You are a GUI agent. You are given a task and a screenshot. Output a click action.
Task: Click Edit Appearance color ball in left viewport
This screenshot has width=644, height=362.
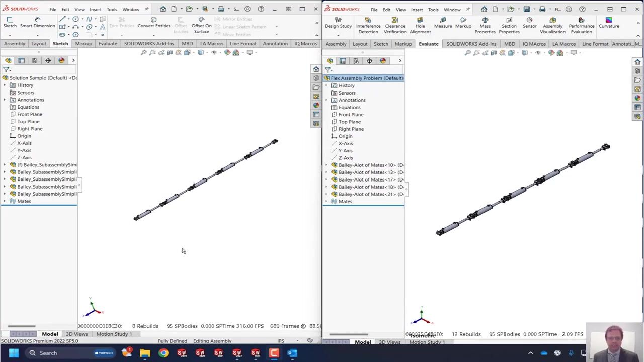point(227,53)
